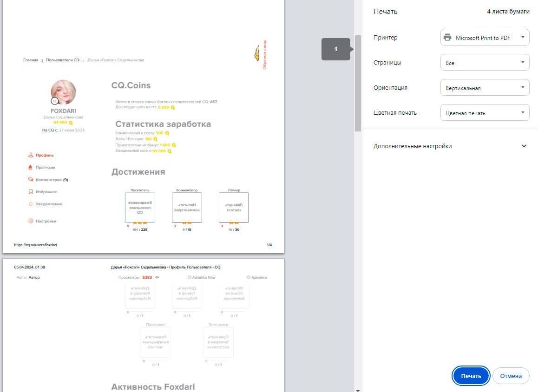Viewport: 538px width, 392px height.
Task: Click the Главная breadcrumb link
Action: pos(31,60)
